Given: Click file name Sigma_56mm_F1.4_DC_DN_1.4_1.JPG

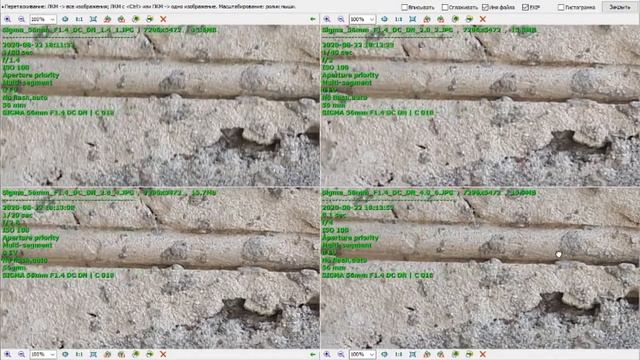Looking at the screenshot, I should pos(68,30).
